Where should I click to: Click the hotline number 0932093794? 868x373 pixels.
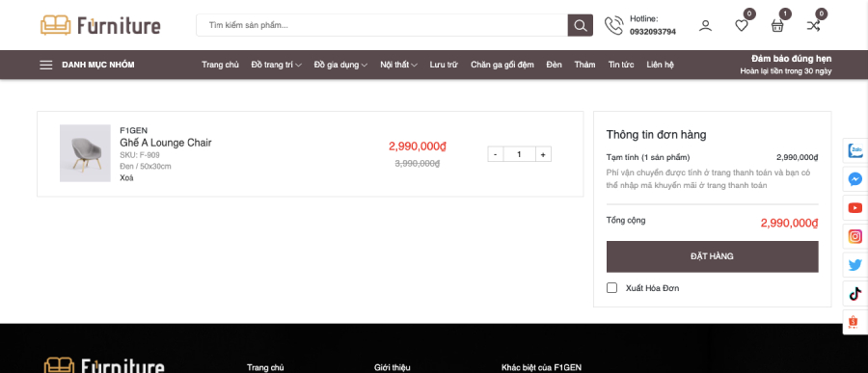point(653,32)
